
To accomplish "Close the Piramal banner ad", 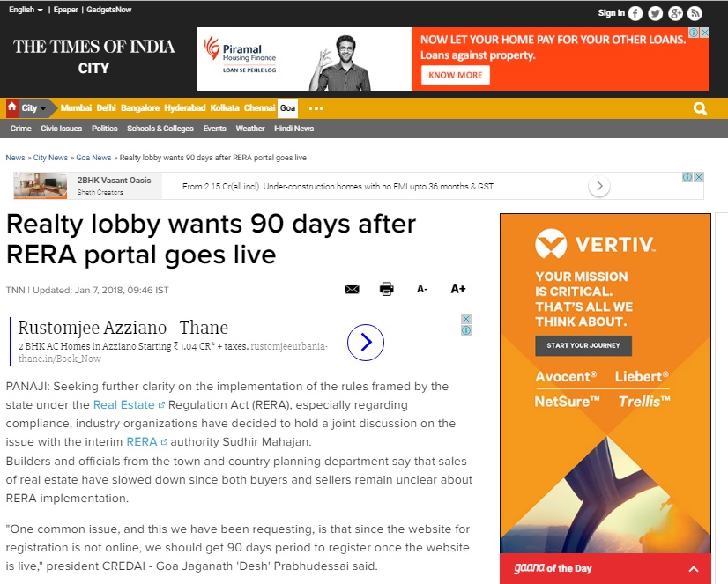I will 705,33.
